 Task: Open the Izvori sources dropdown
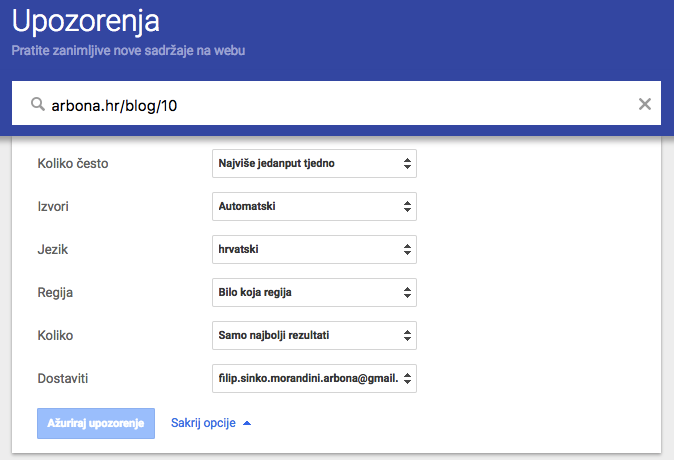click(314, 206)
